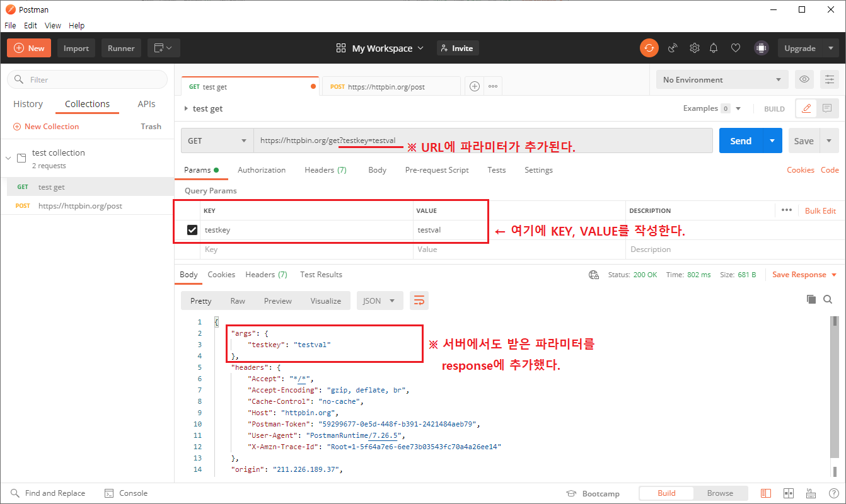846x504 pixels.
Task: Switch to Browse mode
Action: [720, 493]
